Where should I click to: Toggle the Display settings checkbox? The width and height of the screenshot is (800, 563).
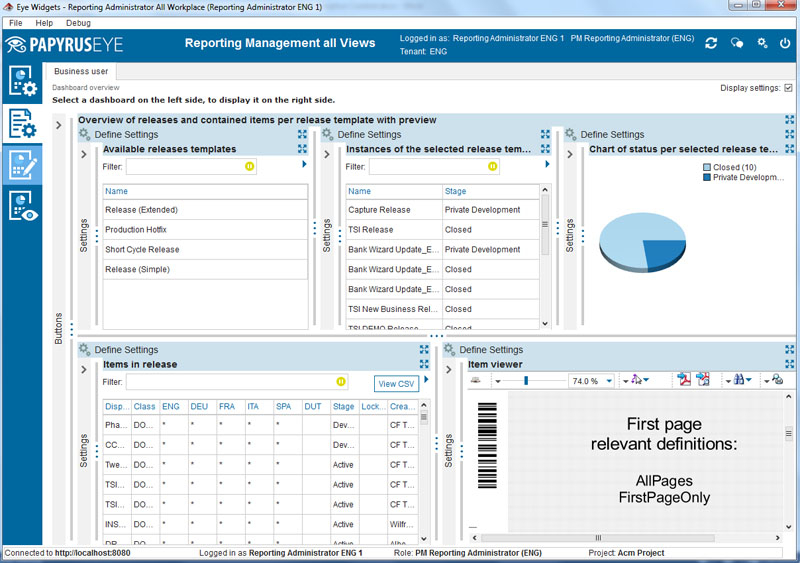click(789, 88)
